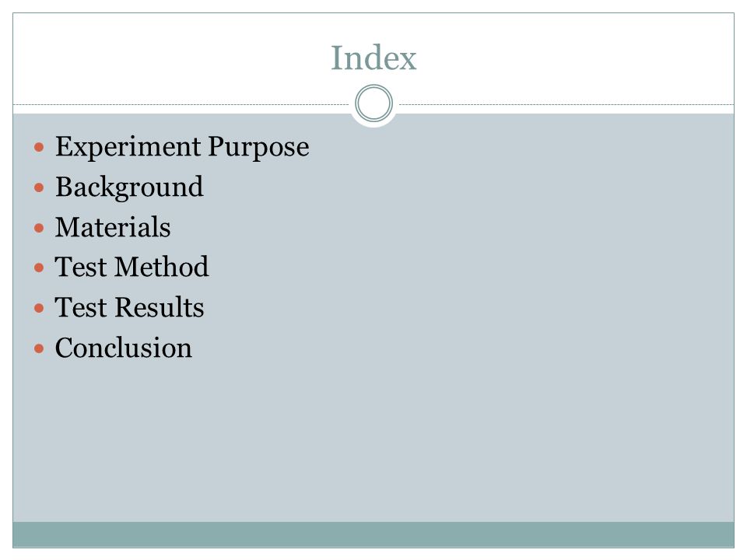747x560 pixels.
Task: Select the Materials bullet text
Action: click(113, 227)
